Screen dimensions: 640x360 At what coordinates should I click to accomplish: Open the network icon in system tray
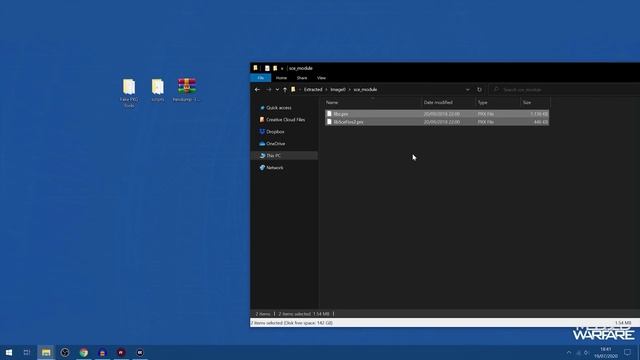point(578,353)
